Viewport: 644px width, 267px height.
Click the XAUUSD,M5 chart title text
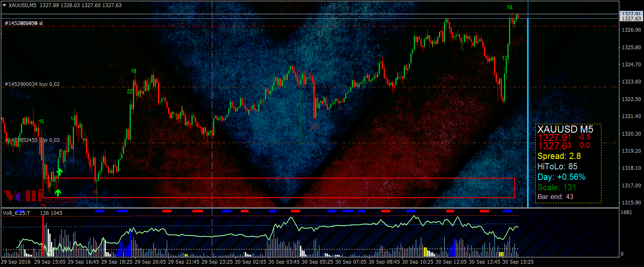click(22, 5)
